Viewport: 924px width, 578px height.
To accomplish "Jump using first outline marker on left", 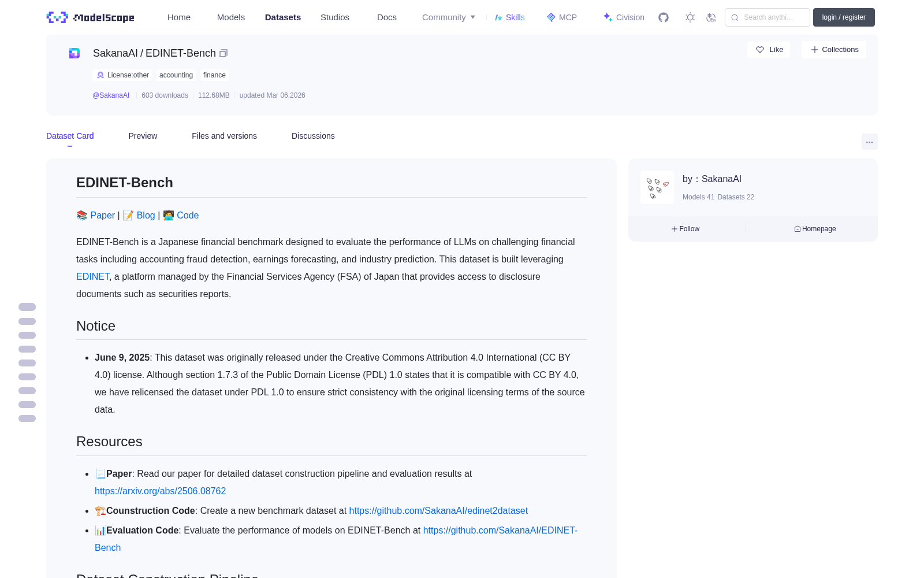I will 27,307.
